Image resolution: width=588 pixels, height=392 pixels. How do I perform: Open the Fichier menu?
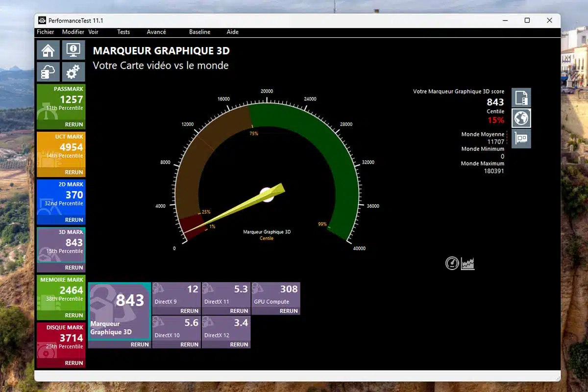point(46,32)
